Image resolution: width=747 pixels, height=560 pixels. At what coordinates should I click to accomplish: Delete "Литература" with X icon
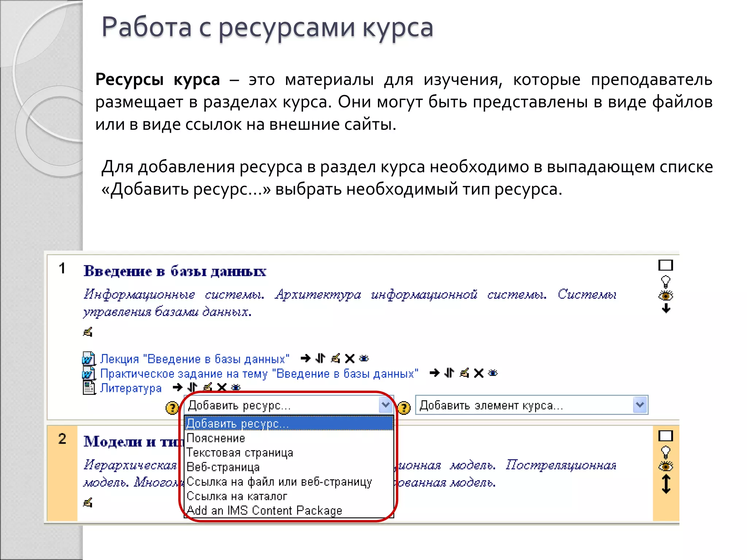click(222, 387)
